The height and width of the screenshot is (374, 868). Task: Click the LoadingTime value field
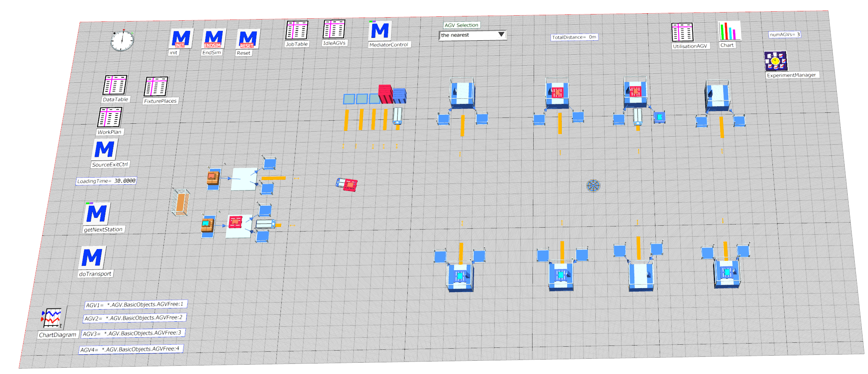tap(124, 181)
